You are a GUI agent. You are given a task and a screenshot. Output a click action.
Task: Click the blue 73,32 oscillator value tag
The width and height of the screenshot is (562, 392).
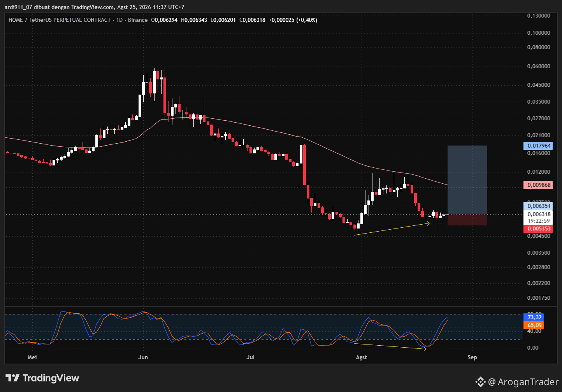pyautogui.click(x=534, y=317)
